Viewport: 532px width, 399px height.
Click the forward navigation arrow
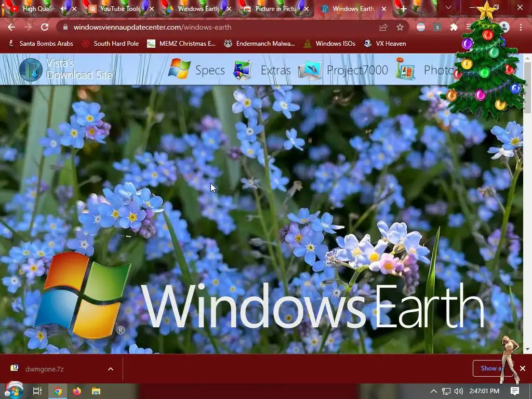coord(28,27)
